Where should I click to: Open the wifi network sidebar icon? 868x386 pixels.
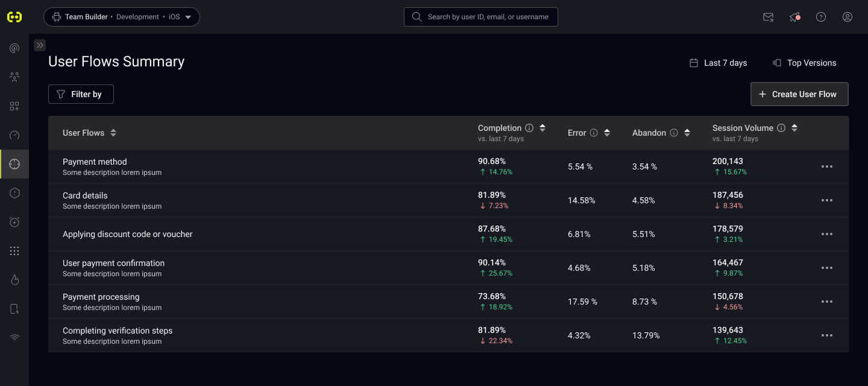[14, 338]
